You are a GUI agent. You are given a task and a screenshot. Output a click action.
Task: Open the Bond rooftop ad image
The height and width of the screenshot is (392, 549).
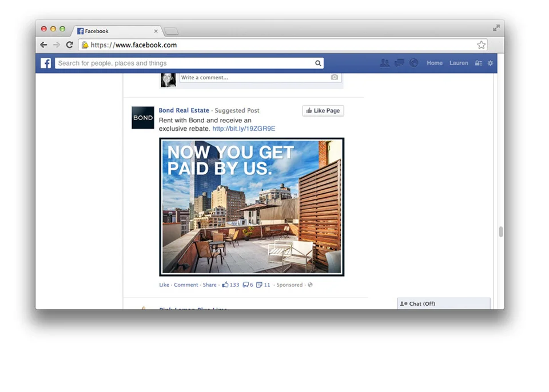point(252,207)
